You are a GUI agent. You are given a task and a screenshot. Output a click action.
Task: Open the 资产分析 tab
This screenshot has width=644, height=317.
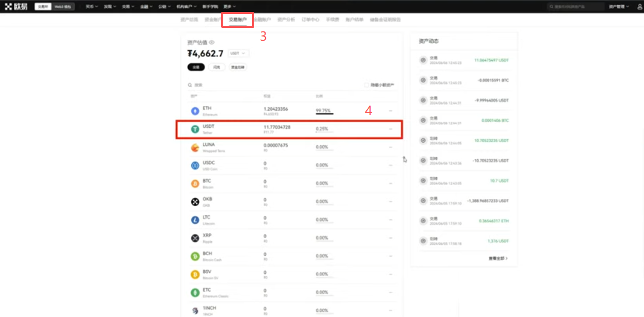click(x=286, y=20)
